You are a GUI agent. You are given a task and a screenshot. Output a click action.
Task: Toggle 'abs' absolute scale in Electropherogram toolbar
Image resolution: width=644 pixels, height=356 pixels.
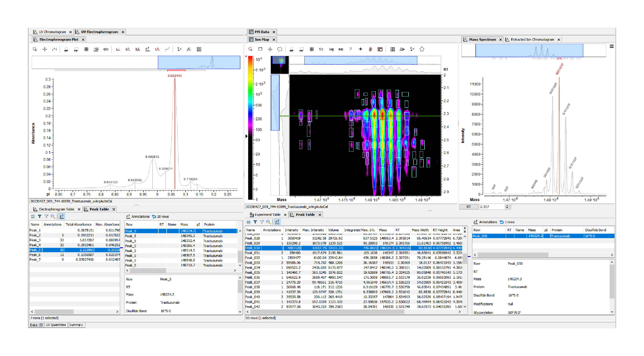[x=106, y=49]
